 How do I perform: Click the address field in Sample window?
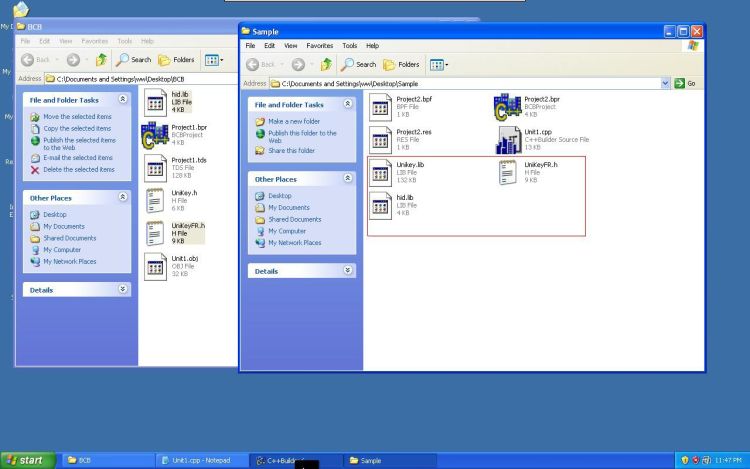(x=465, y=83)
